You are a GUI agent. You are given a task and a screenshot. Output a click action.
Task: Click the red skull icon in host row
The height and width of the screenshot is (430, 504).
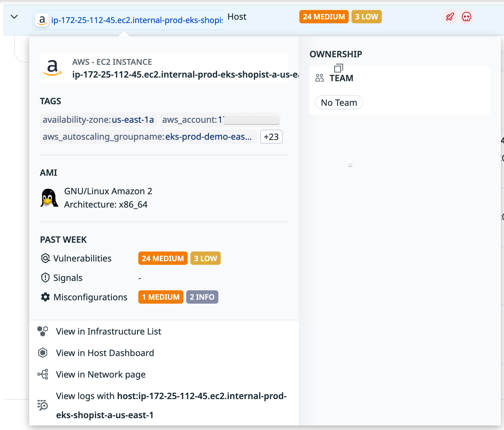(x=466, y=17)
